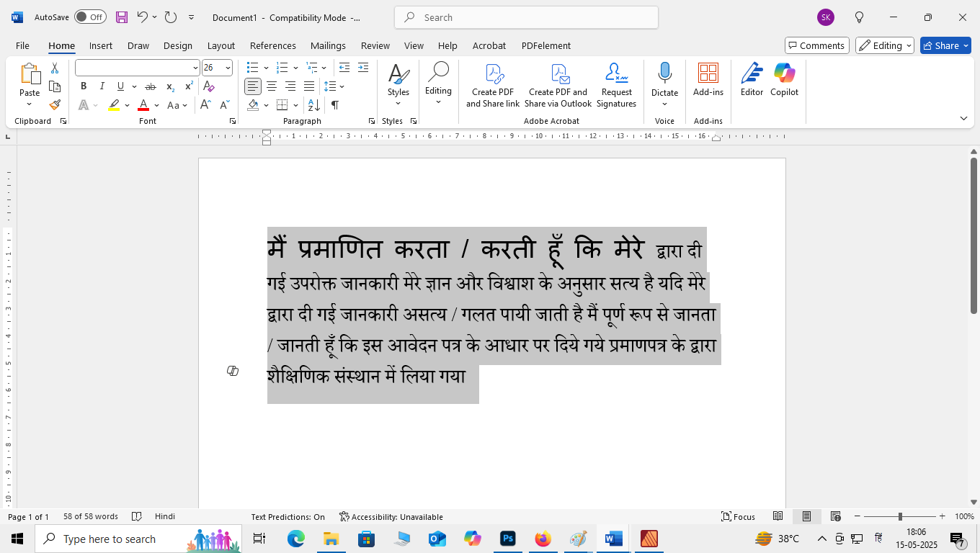The height and width of the screenshot is (553, 980).
Task: Collapse the ribbon using the chevron
Action: point(963,118)
